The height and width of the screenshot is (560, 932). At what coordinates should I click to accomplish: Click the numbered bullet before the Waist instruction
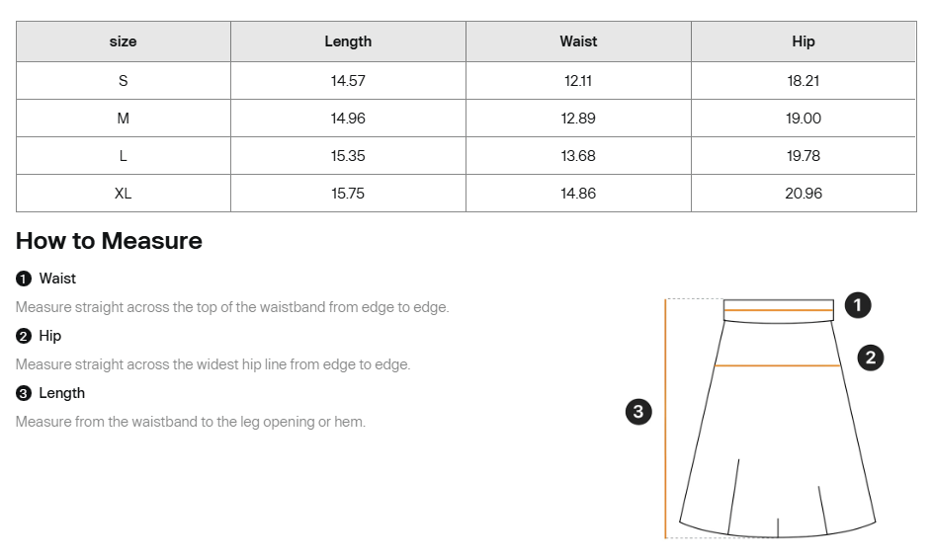tap(24, 279)
